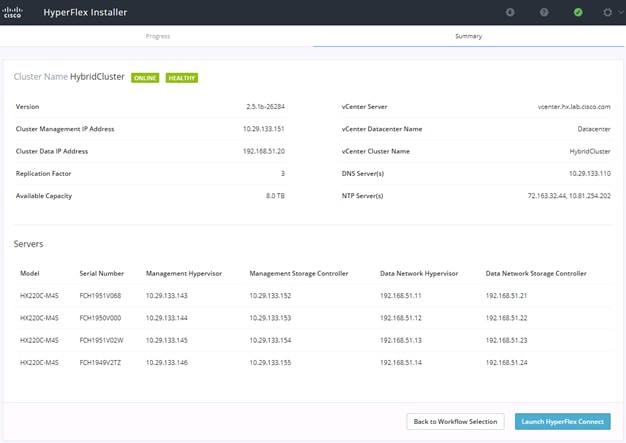Click Data Network Hypervisor column header
The image size is (626, 443).
click(x=419, y=273)
